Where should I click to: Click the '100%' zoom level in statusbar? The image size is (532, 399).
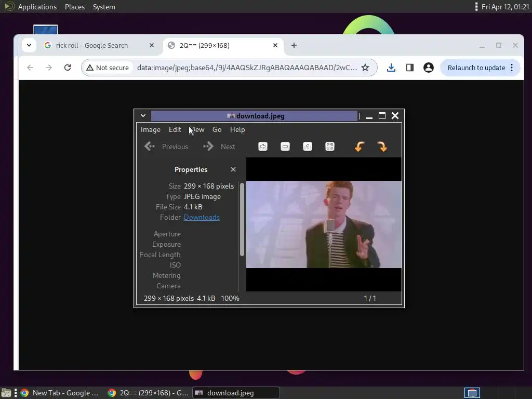(x=230, y=299)
